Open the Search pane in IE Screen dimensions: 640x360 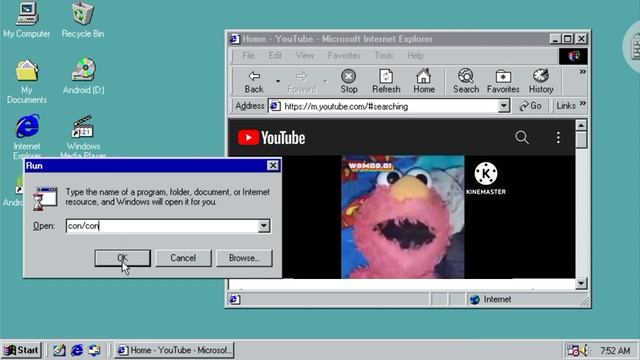click(466, 82)
